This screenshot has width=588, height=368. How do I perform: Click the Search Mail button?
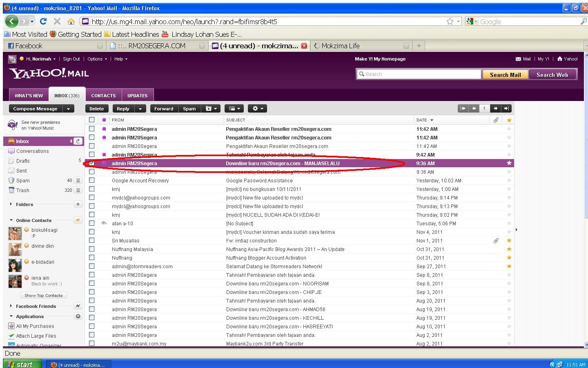click(506, 74)
